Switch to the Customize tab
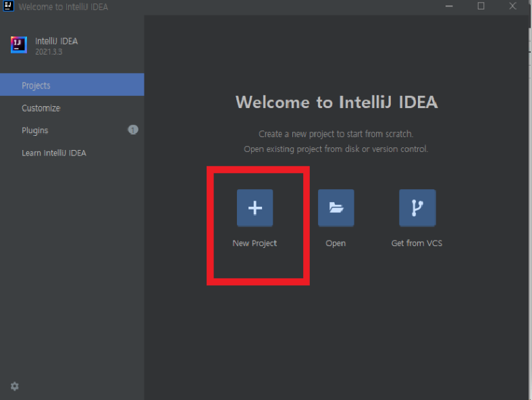Screen dimensions: 532x400 (72, 108)
